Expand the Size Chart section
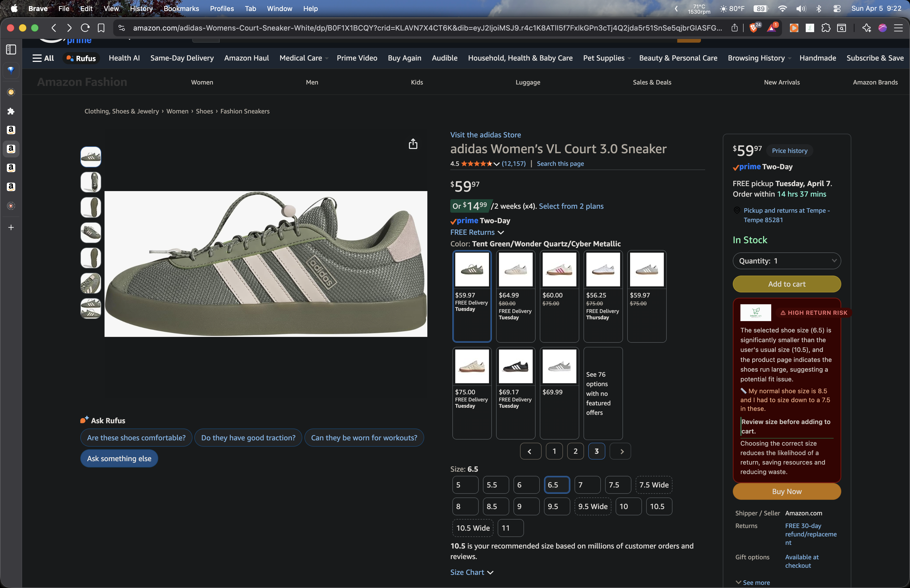This screenshot has height=588, width=910. click(472, 572)
